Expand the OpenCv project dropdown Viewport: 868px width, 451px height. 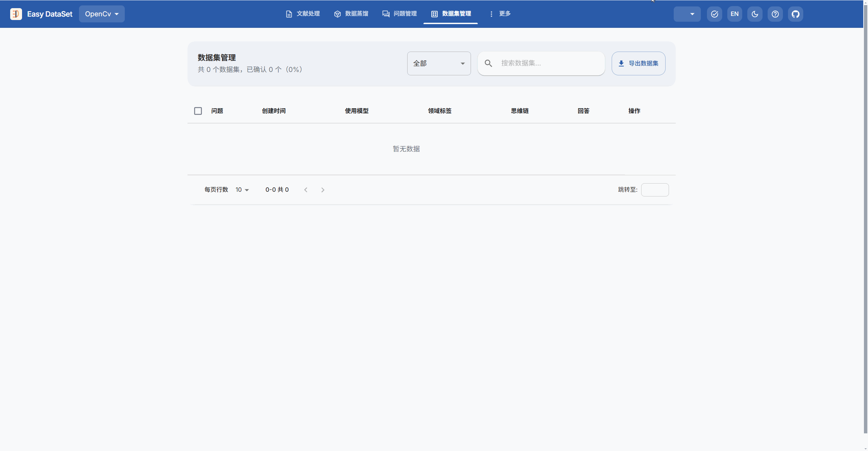[x=102, y=14]
